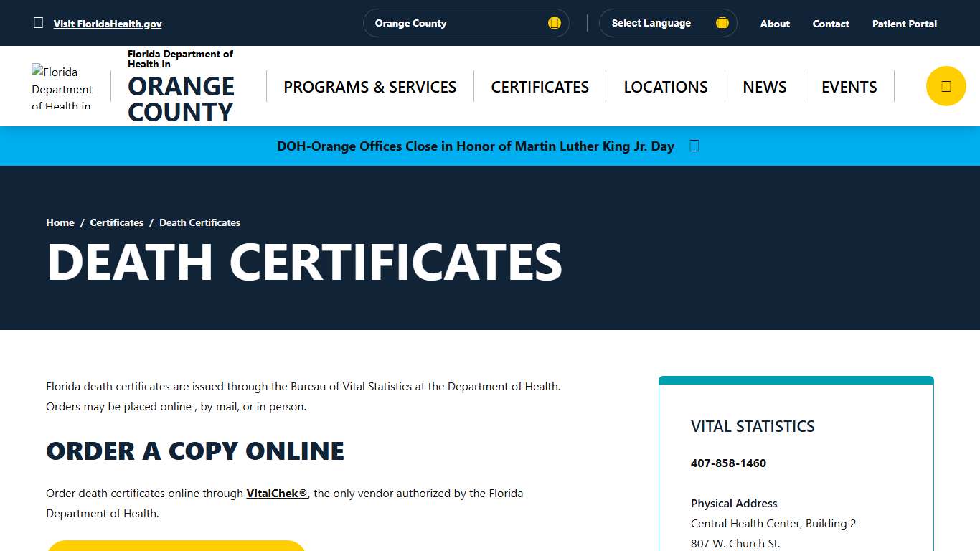The image size is (980, 551).
Task: Open the Programs & Services menu
Action: click(369, 86)
